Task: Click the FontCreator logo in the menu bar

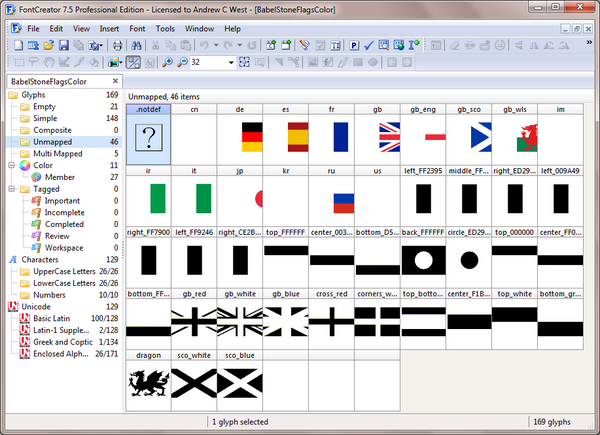Action: (x=16, y=29)
